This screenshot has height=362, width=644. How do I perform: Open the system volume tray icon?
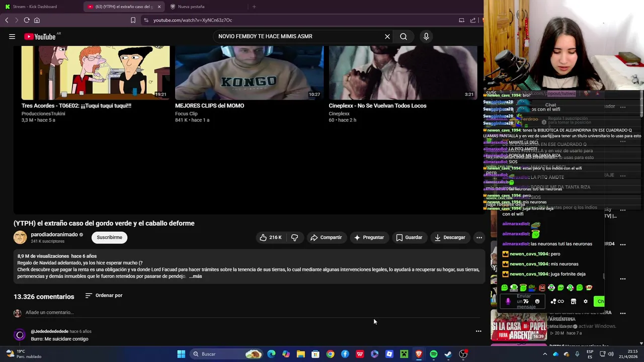(610, 354)
